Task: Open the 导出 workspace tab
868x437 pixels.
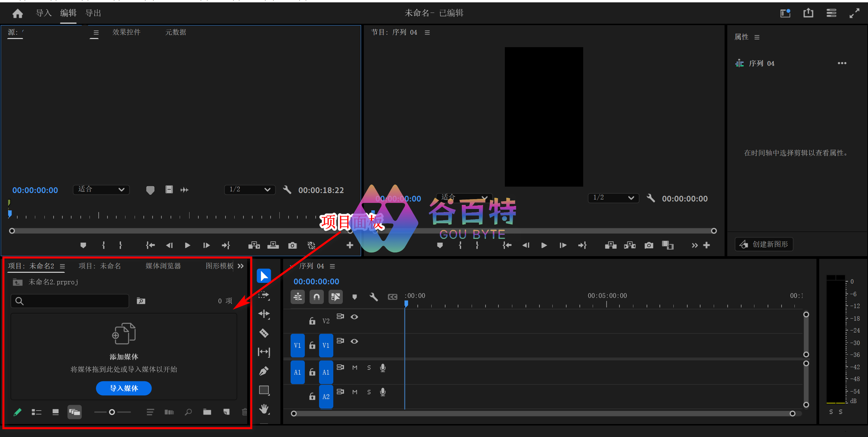Action: 93,13
